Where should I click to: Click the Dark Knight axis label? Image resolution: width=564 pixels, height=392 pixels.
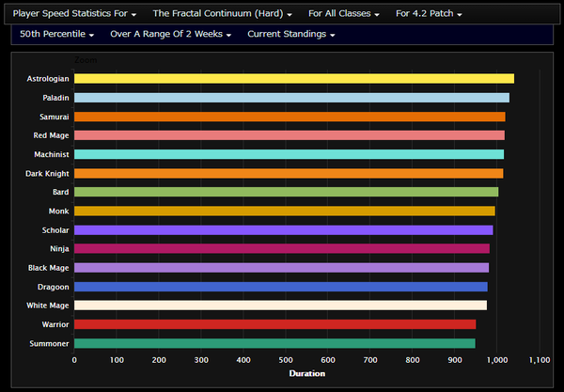pyautogui.click(x=47, y=174)
